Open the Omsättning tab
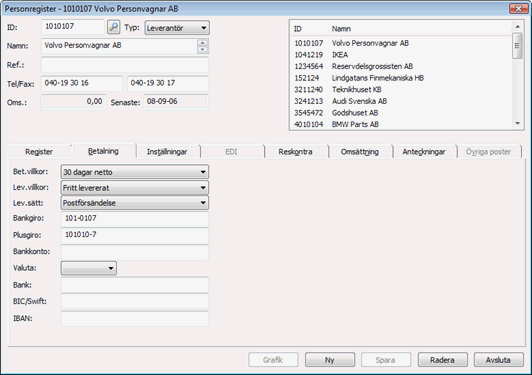Screen dimensions: 532x375 (x=360, y=152)
